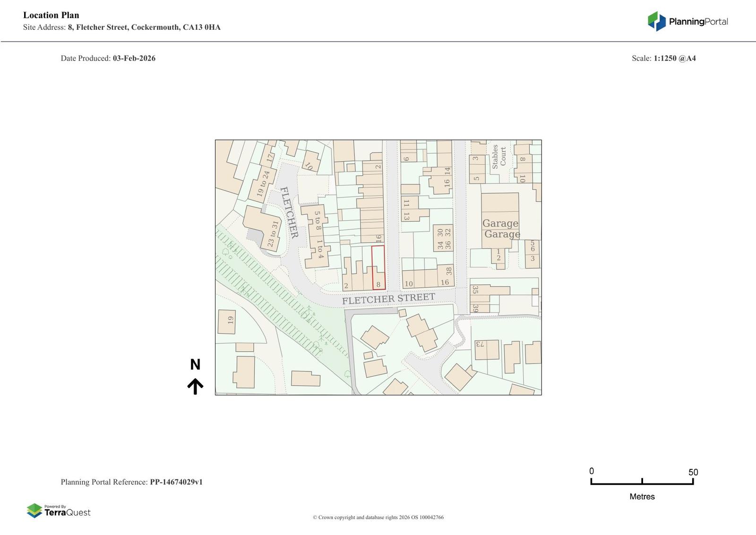Click the letter N above the arrow
This screenshot has width=756, height=535.
195,364
